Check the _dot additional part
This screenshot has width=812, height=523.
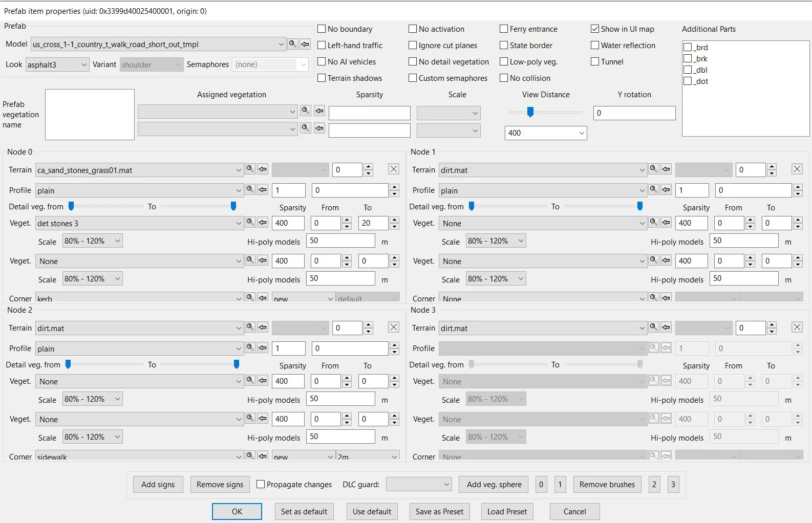coord(688,81)
